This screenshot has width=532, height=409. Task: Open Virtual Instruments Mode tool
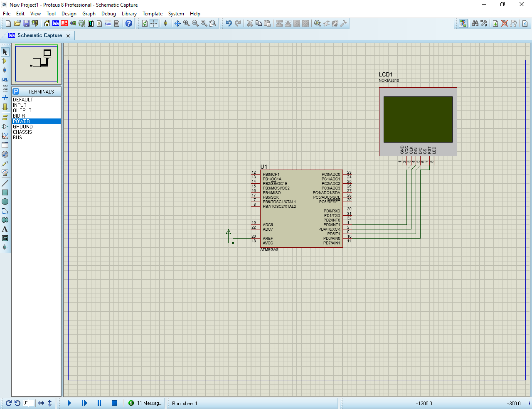(x=5, y=172)
